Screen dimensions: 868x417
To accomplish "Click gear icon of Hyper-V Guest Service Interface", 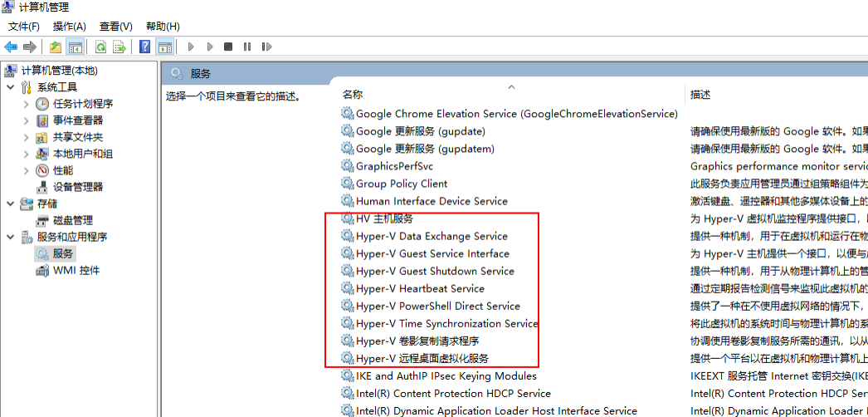I will point(347,253).
